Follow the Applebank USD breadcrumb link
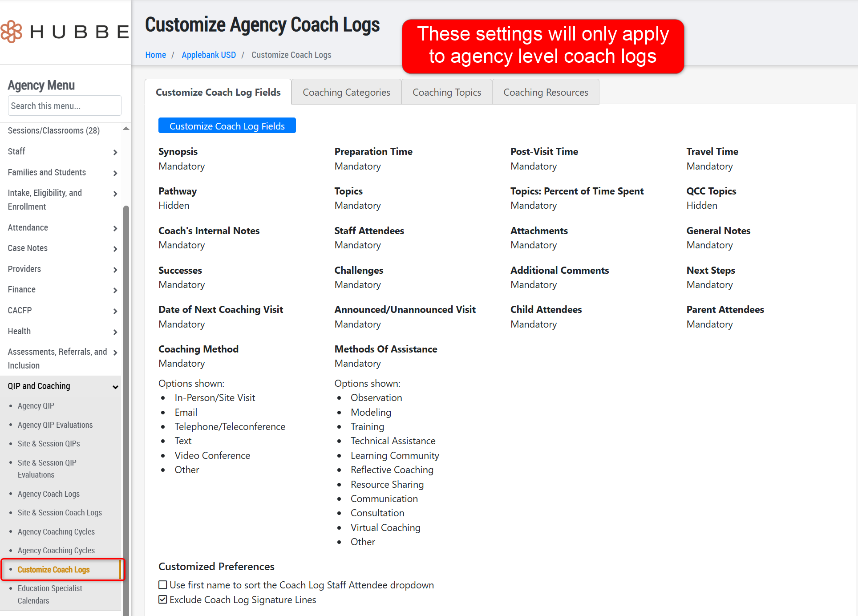 point(209,55)
